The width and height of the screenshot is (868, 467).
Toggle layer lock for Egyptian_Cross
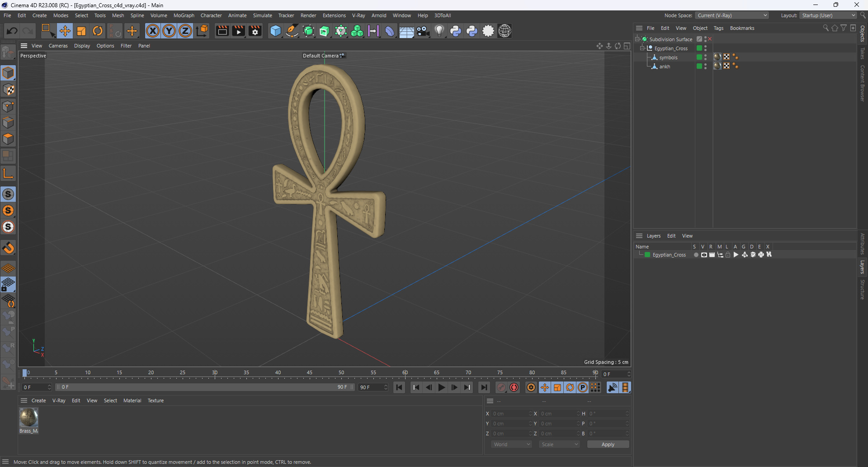[x=728, y=255]
